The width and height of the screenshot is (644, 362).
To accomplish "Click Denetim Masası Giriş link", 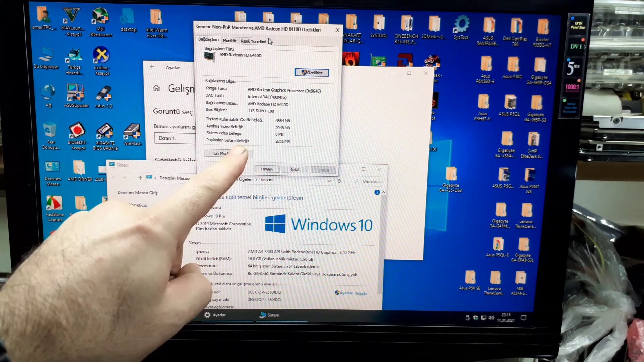I will point(137,193).
